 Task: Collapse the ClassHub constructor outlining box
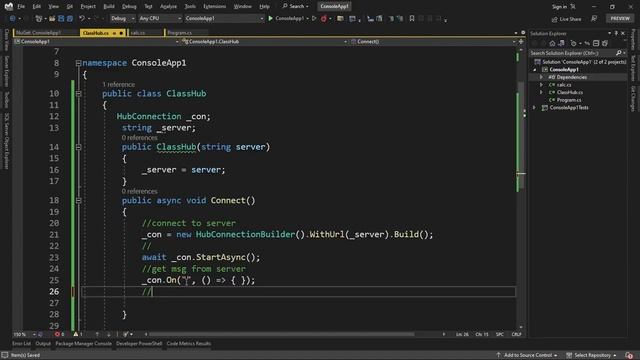click(x=78, y=147)
